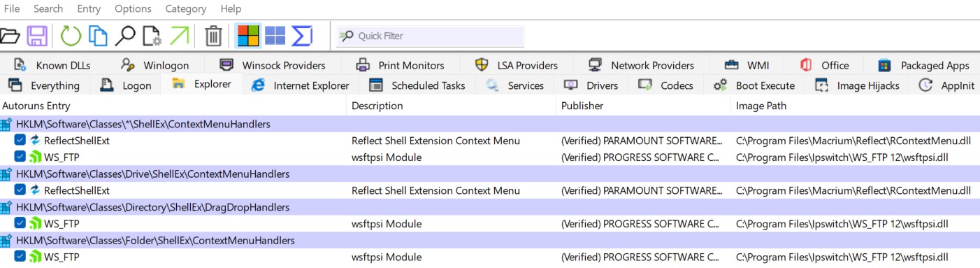This screenshot has width=980, height=268.
Task: Switch to the LSA Providers tab
Action: click(x=516, y=65)
